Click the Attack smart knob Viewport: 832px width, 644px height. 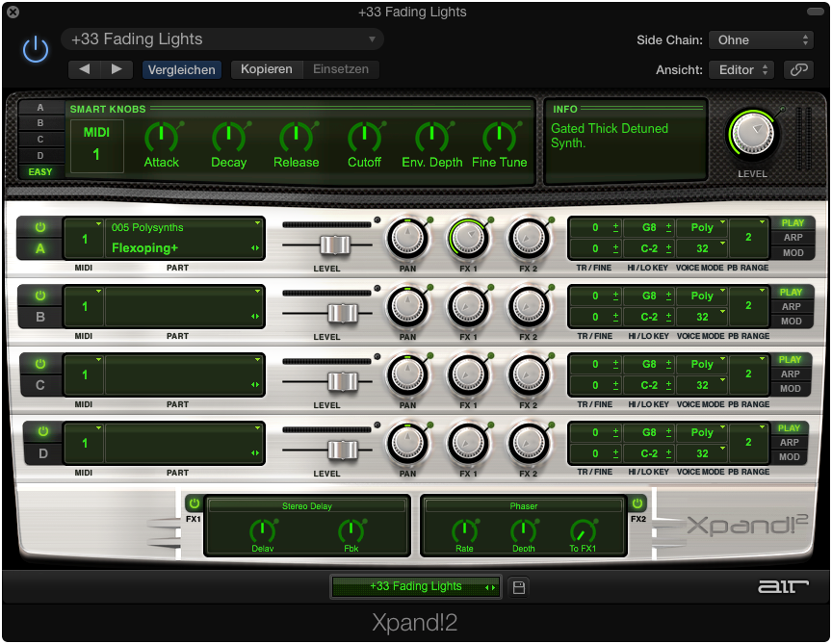[161, 137]
